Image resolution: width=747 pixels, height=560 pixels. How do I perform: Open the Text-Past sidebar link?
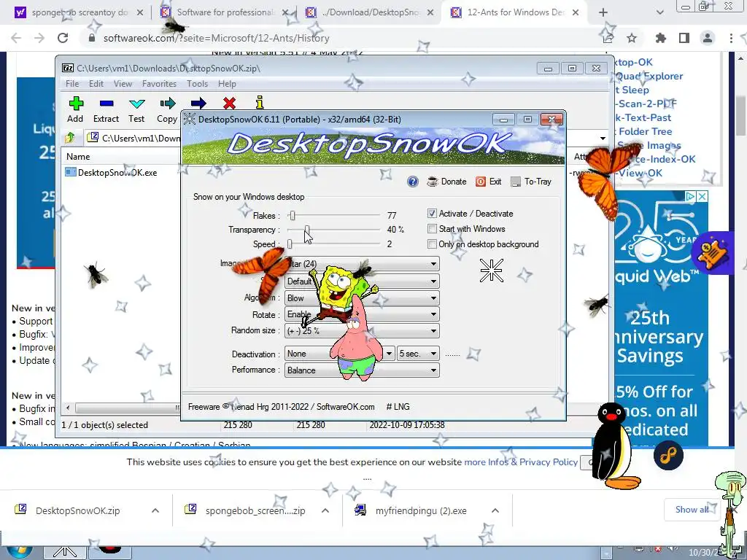point(643,117)
